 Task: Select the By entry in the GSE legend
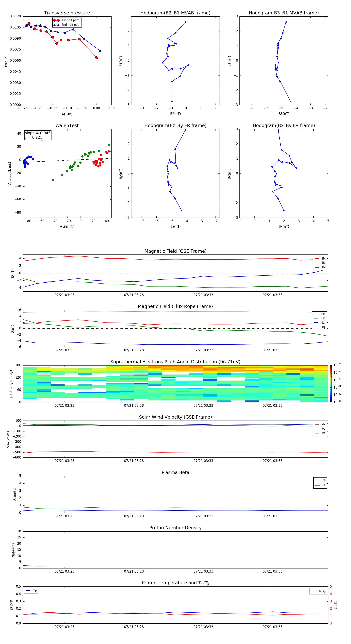pyautogui.click(x=320, y=263)
